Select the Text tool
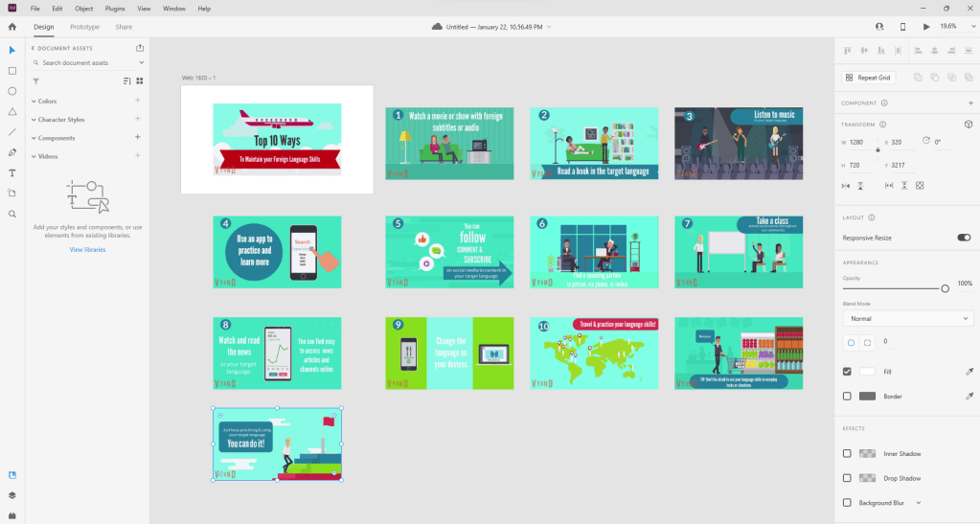Image resolution: width=980 pixels, height=524 pixels. (x=12, y=173)
